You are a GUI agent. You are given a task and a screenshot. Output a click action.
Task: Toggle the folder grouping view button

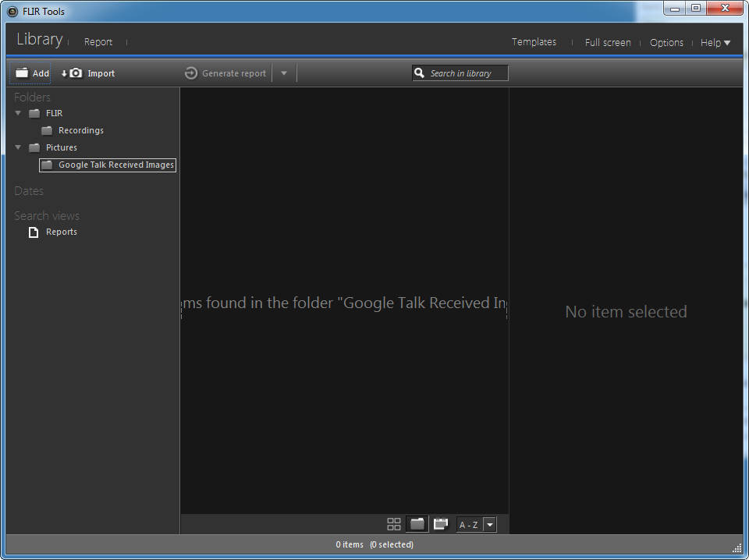pyautogui.click(x=417, y=524)
